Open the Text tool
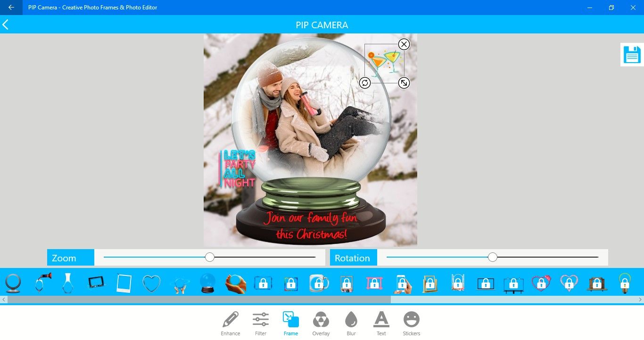644x340 pixels. click(381, 324)
